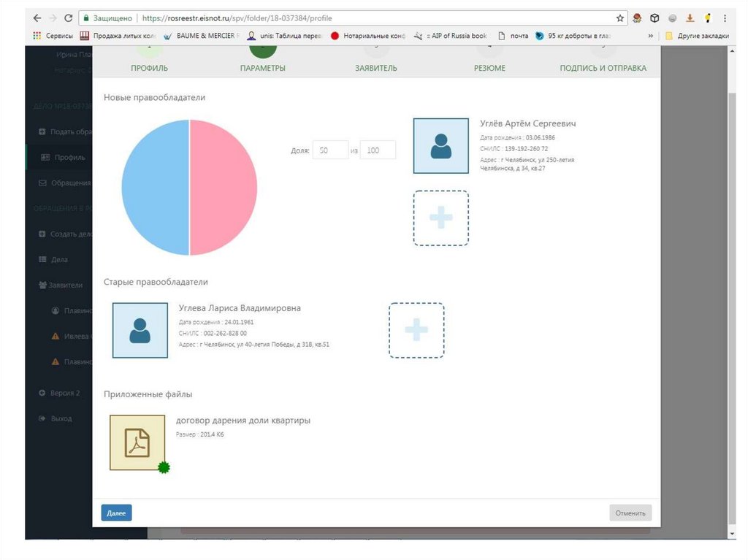Image resolution: width=748 pixels, height=560 pixels.
Task: Add an old rights holder with plus tile
Action: [x=416, y=330]
